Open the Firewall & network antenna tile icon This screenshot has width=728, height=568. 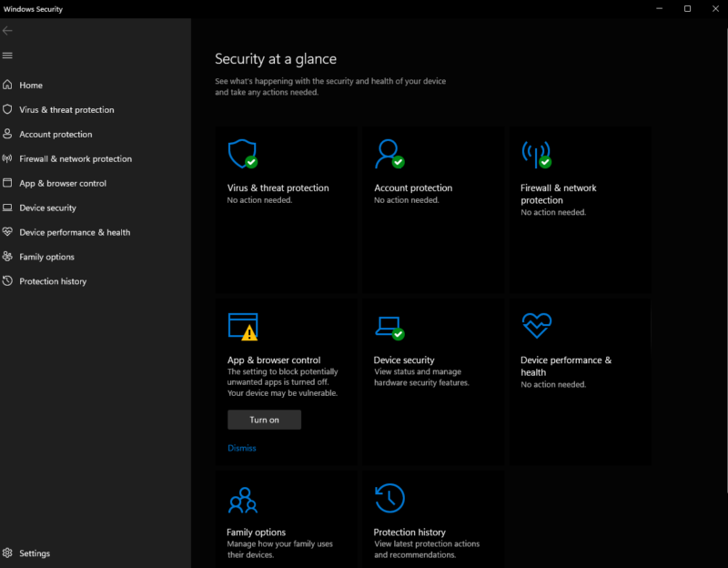537,155
